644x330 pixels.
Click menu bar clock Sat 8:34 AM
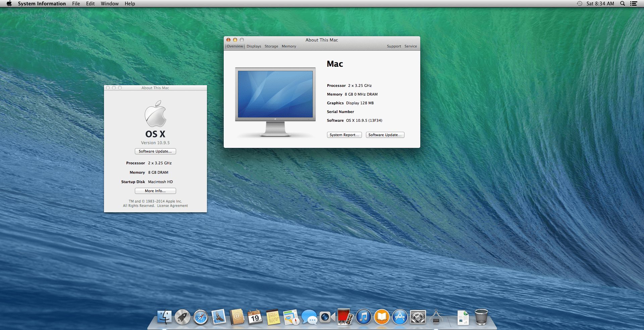click(x=600, y=4)
